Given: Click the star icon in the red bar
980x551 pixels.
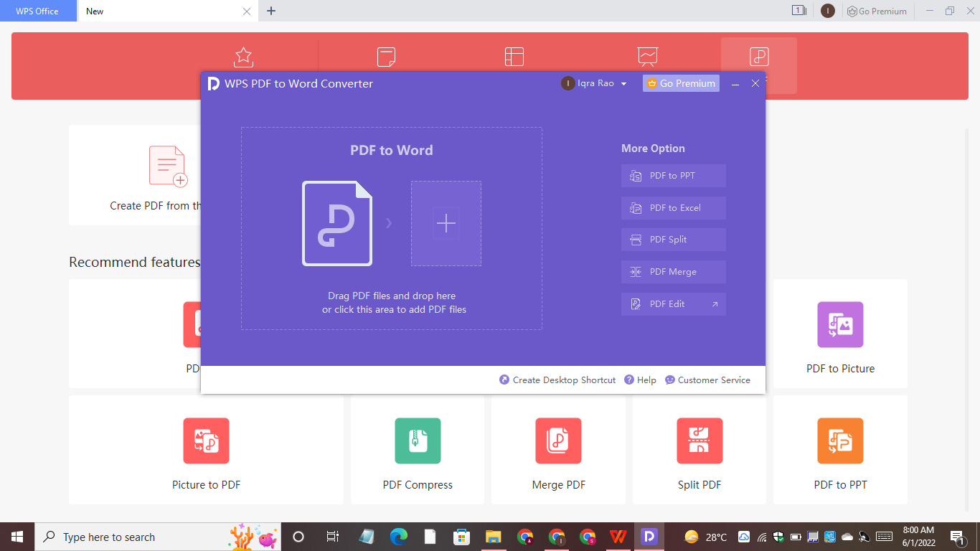Looking at the screenshot, I should (244, 57).
